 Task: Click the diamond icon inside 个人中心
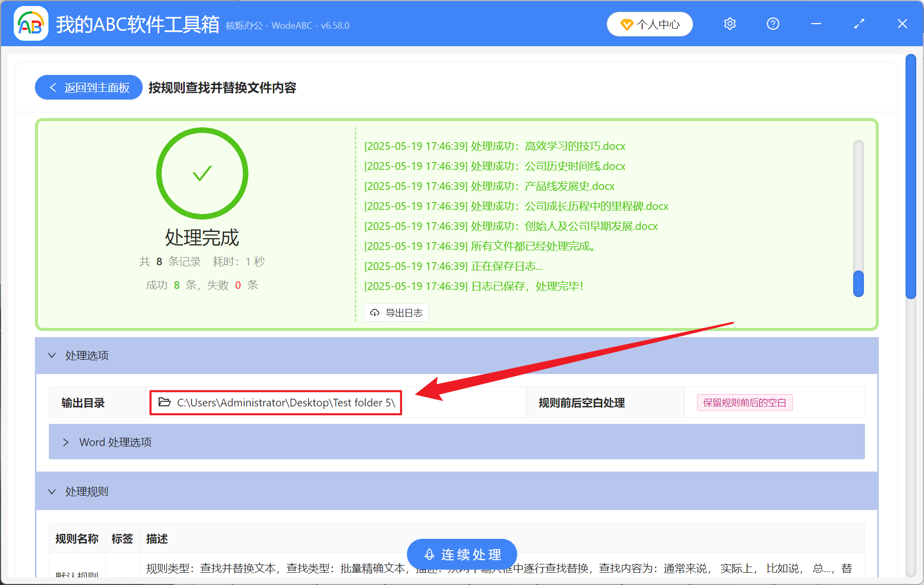pos(627,24)
